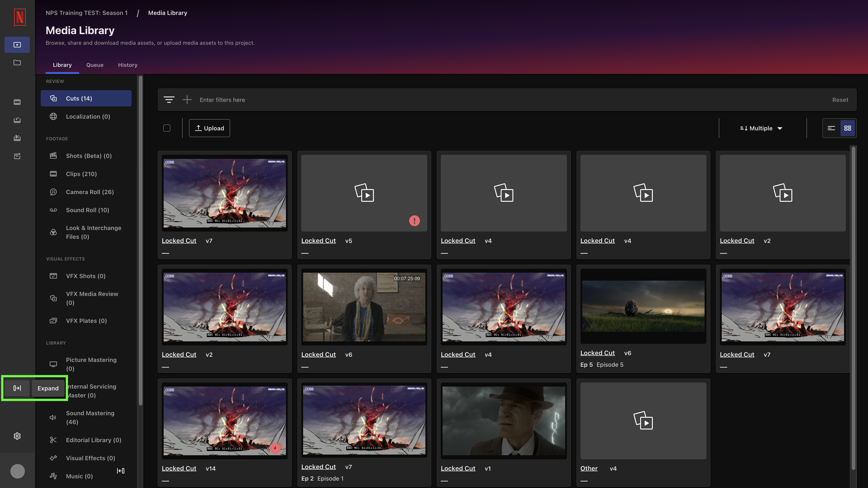Screen dimensions: 868x488
Task: Open NPS Training TEST: Season 1 breadcrumb
Action: tap(87, 13)
